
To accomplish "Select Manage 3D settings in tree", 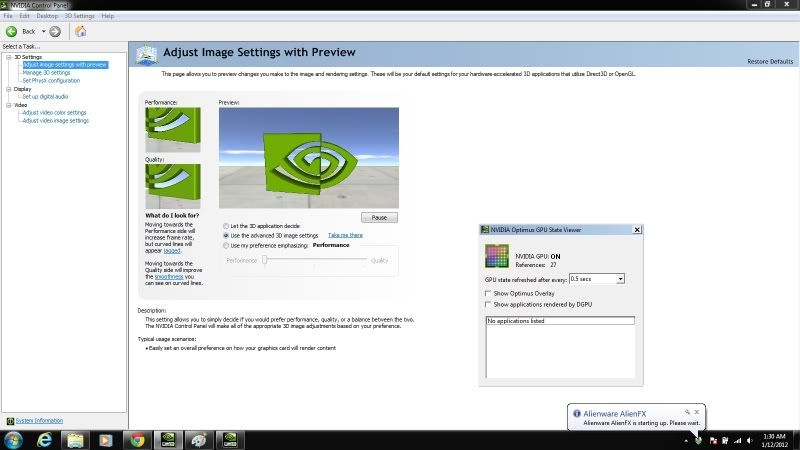I will tap(46, 73).
